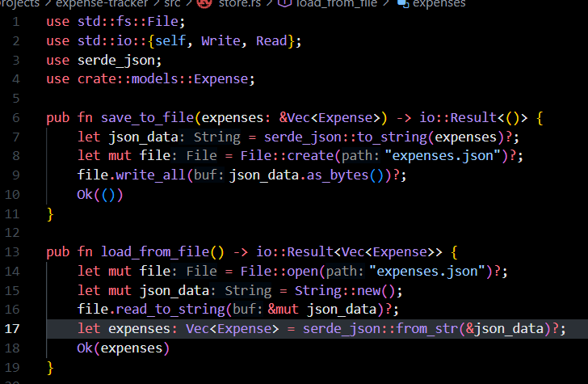Image resolution: width=588 pixels, height=384 pixels.
Task: Click line number 19 in the gutter
Action: click(x=12, y=367)
